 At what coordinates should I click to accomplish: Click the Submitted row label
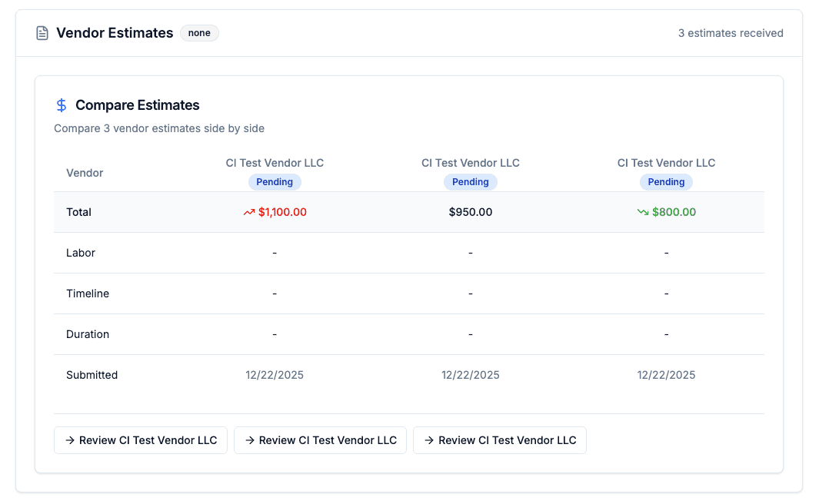pyautogui.click(x=92, y=375)
